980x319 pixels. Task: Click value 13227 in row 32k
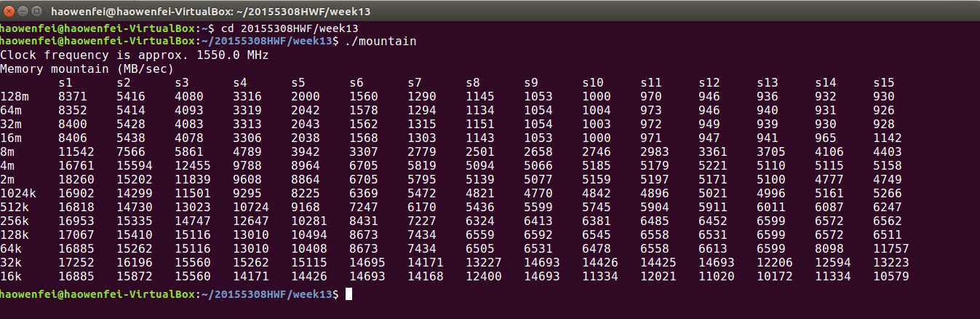[484, 263]
